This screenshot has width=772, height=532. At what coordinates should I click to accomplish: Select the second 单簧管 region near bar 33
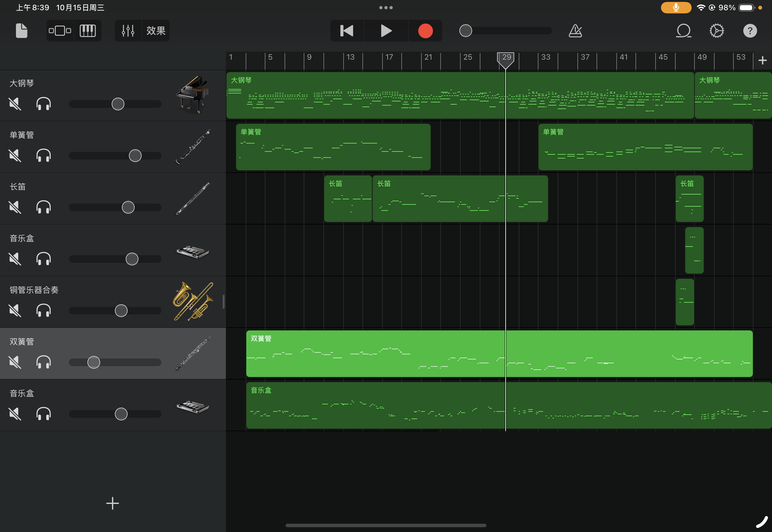tap(645, 147)
